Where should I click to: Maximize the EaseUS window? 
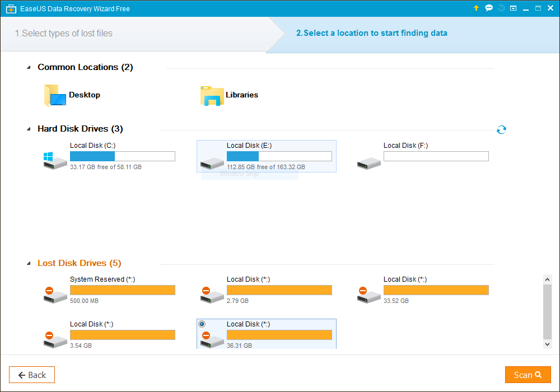(x=538, y=8)
